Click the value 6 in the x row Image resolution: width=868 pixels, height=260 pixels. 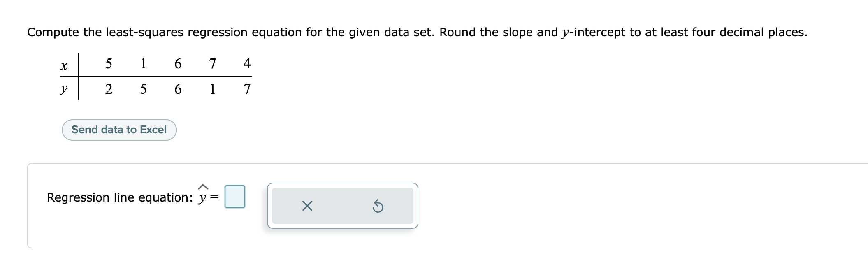(178, 64)
